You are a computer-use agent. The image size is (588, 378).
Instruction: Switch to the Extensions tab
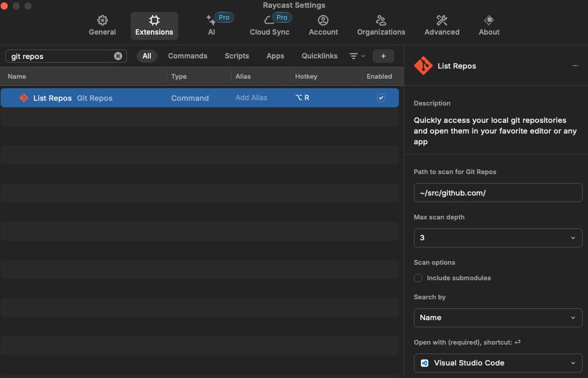(x=154, y=26)
